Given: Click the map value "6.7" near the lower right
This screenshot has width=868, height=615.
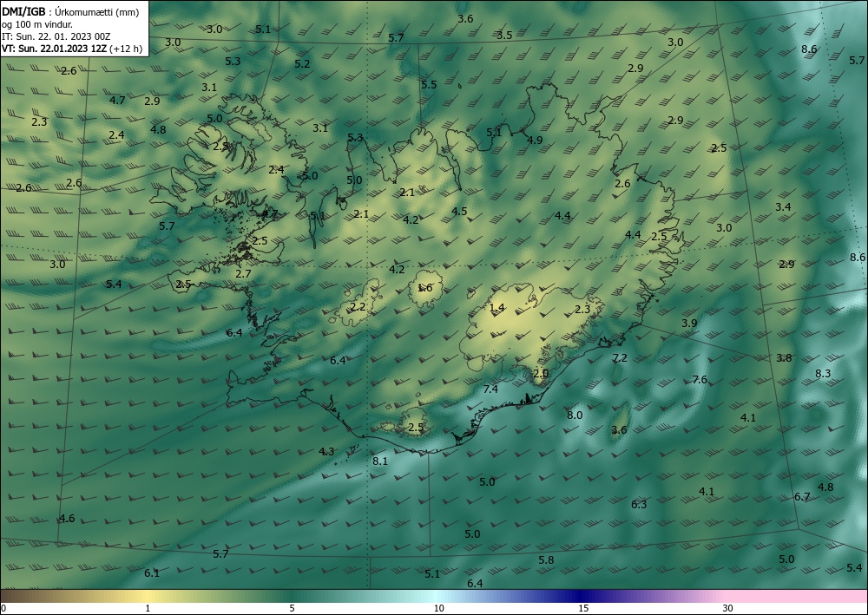Looking at the screenshot, I should pyautogui.click(x=802, y=497).
